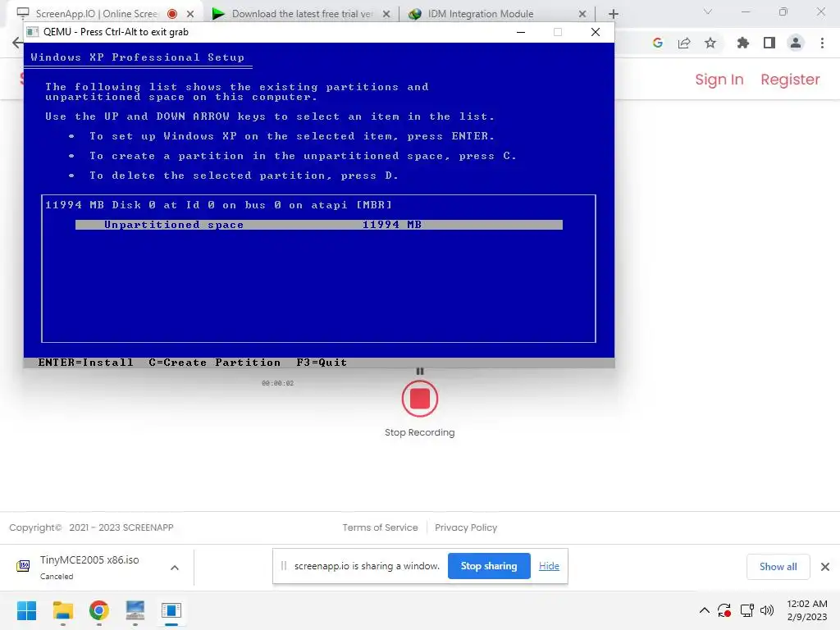This screenshot has height=630, width=840.
Task: Open Google Chrome from the taskbar
Action: coord(99,610)
